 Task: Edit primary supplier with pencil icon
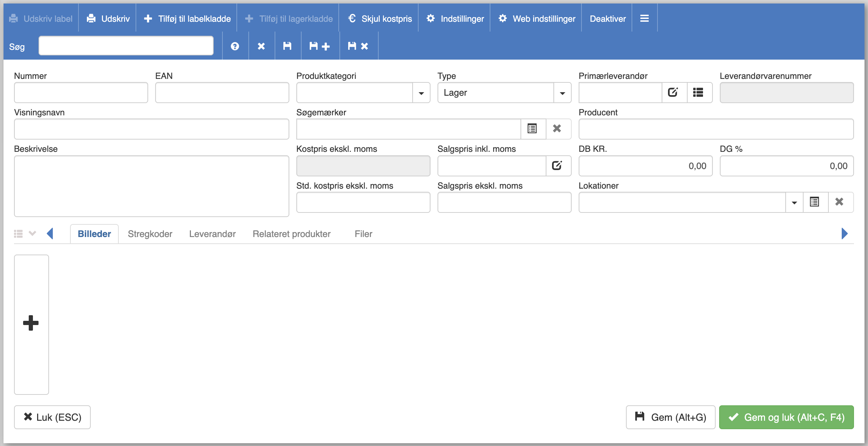coord(673,93)
